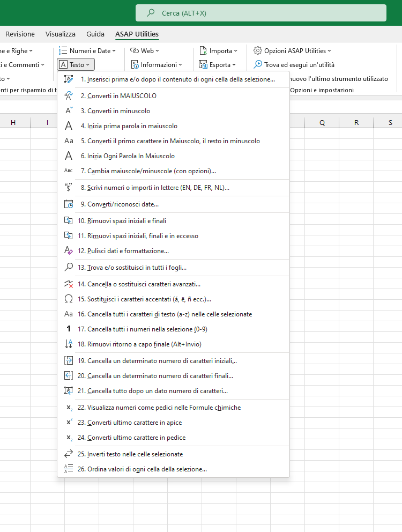Image resolution: width=402 pixels, height=532 pixels.
Task: Choose Converti in minuscolo menu entry
Action: pos(118,111)
